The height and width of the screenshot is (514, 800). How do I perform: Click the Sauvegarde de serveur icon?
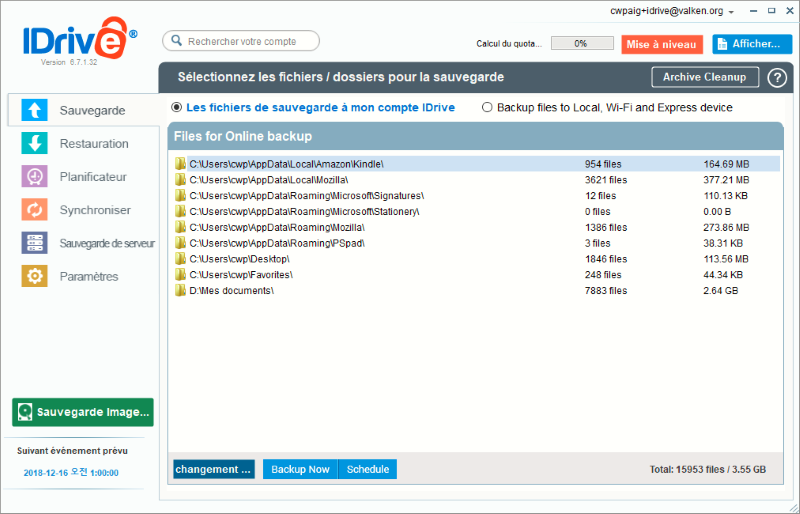point(34,243)
